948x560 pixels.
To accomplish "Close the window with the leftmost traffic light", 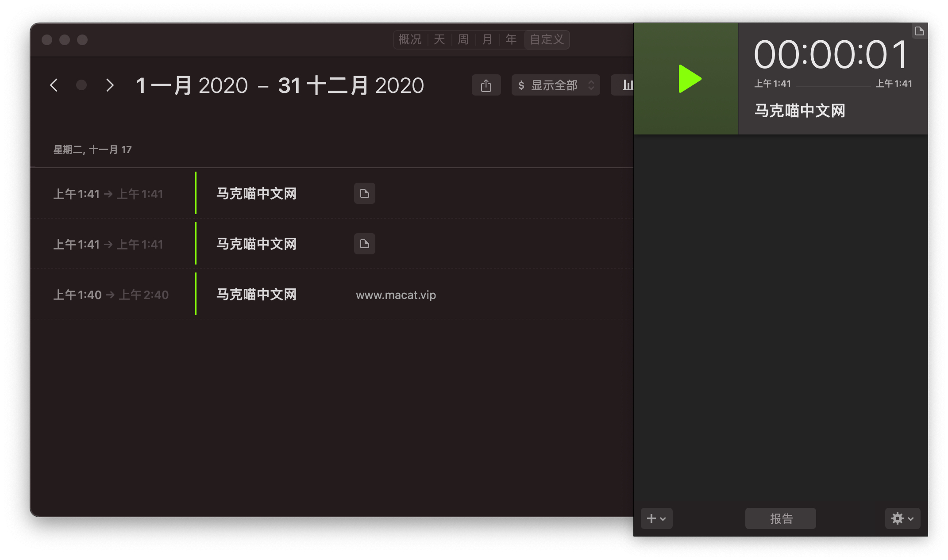I will coord(47,40).
